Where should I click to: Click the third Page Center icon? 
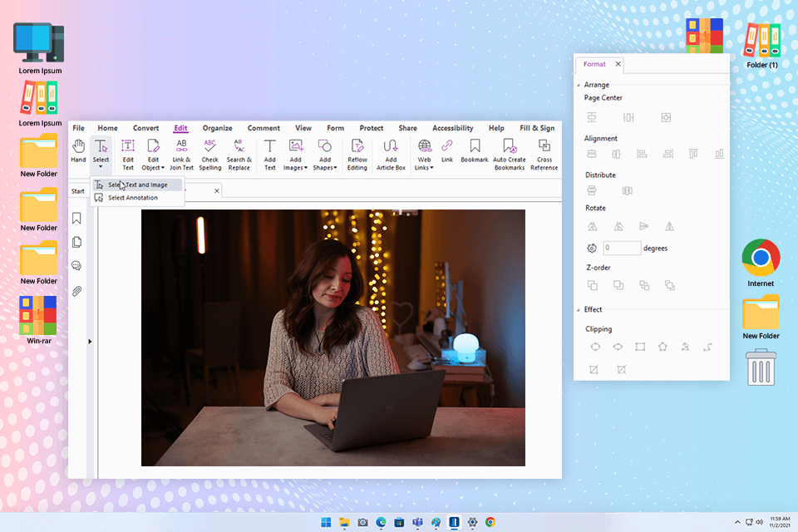[666, 117]
